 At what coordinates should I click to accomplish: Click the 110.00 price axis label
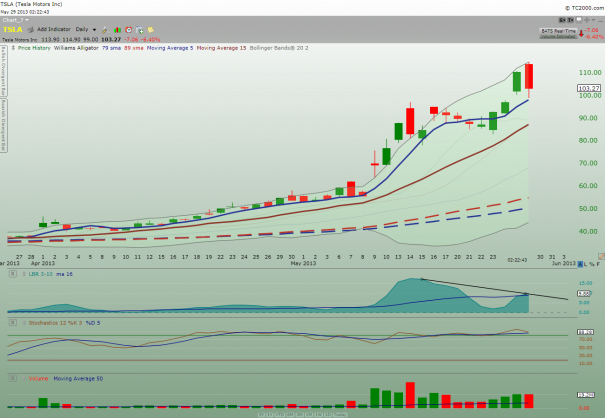[590, 73]
